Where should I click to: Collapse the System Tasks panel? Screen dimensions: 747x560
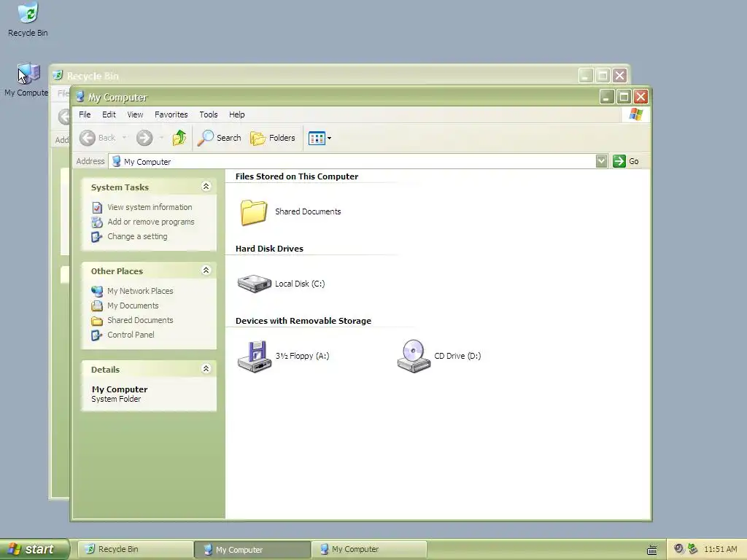tap(206, 187)
